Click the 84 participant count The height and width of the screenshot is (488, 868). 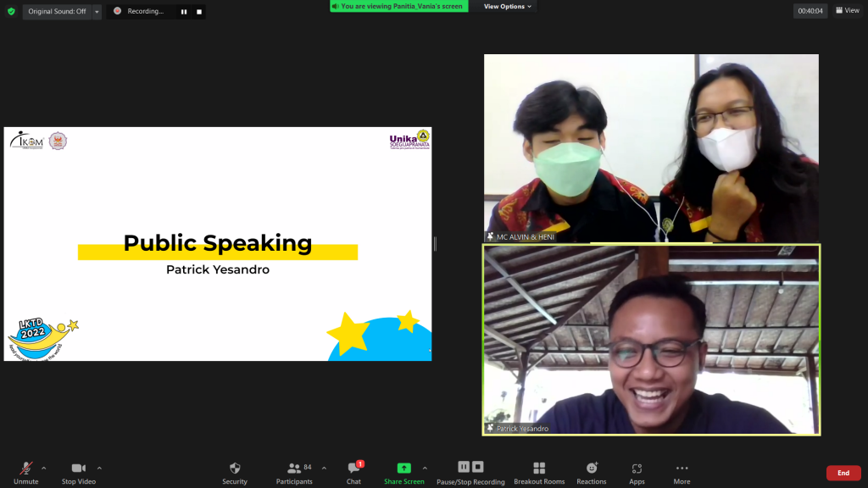pos(308,468)
